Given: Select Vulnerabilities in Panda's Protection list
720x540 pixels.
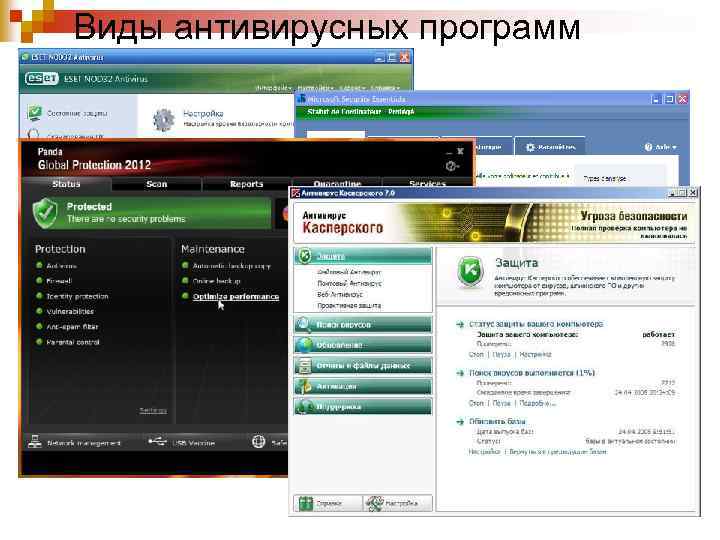Looking at the screenshot, I should 70,312.
